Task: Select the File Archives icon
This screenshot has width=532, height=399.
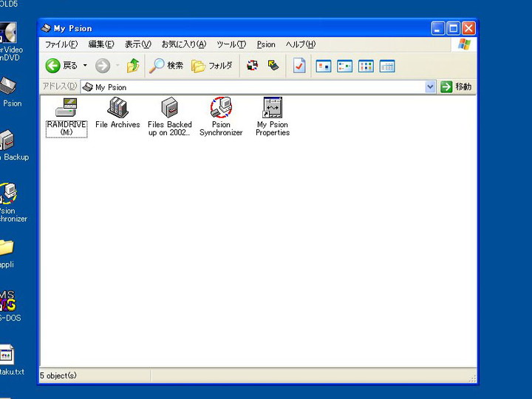Action: click(117, 113)
